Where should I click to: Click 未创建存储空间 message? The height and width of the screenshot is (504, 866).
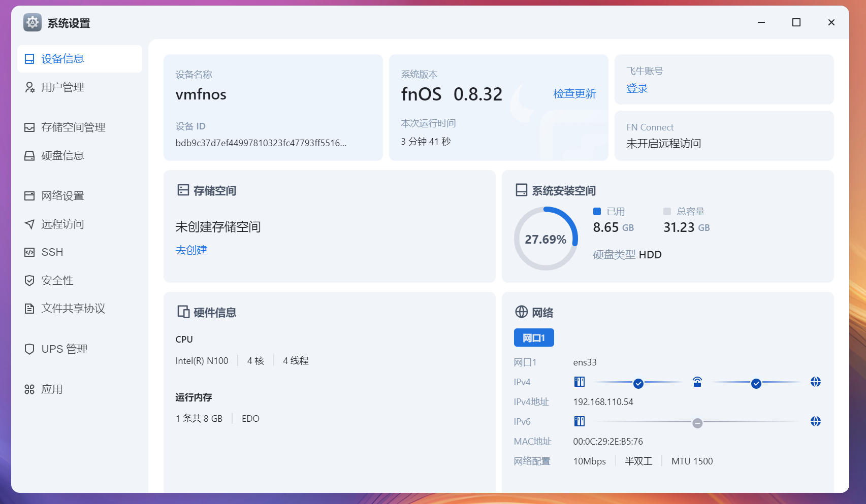click(x=218, y=227)
